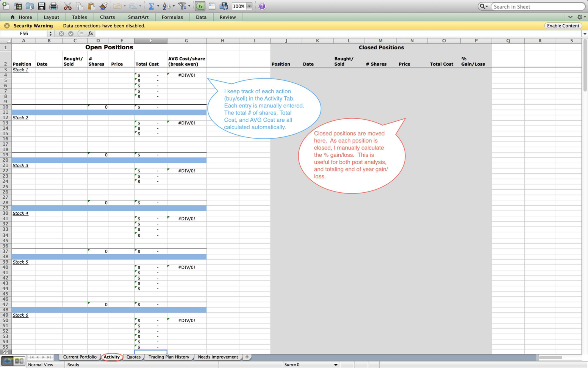Click the AutoSum sigma icon

[151, 6]
